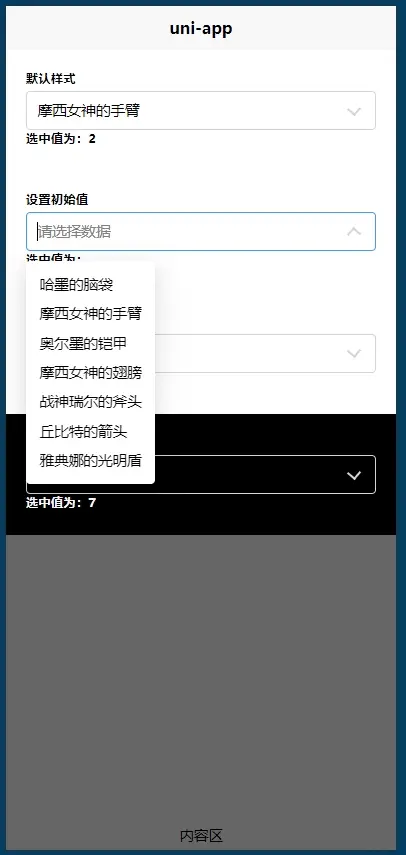The height and width of the screenshot is (855, 406).
Task: Click the 请选择数据 placeholder field
Action: (201, 232)
